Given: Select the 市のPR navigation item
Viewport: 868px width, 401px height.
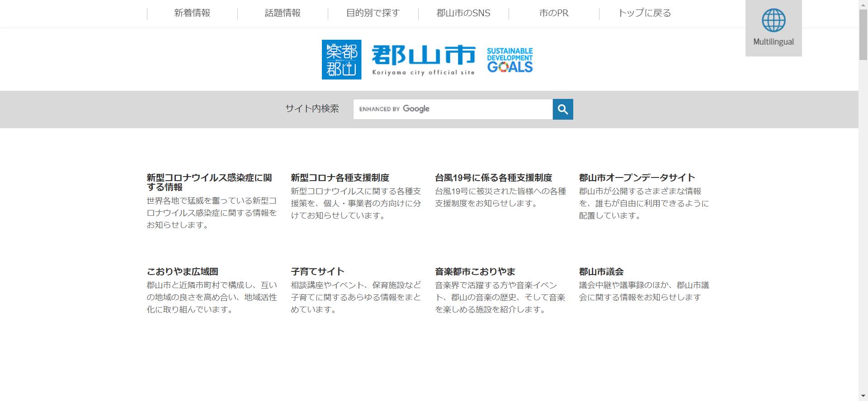Looking at the screenshot, I should pos(554,13).
